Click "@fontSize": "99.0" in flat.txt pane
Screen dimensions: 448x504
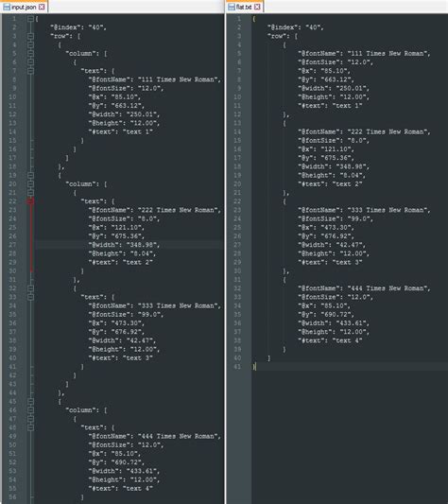pos(336,218)
